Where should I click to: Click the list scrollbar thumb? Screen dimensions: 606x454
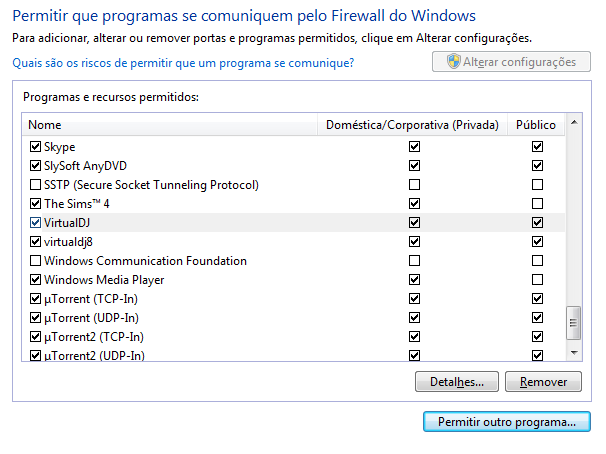(x=573, y=323)
